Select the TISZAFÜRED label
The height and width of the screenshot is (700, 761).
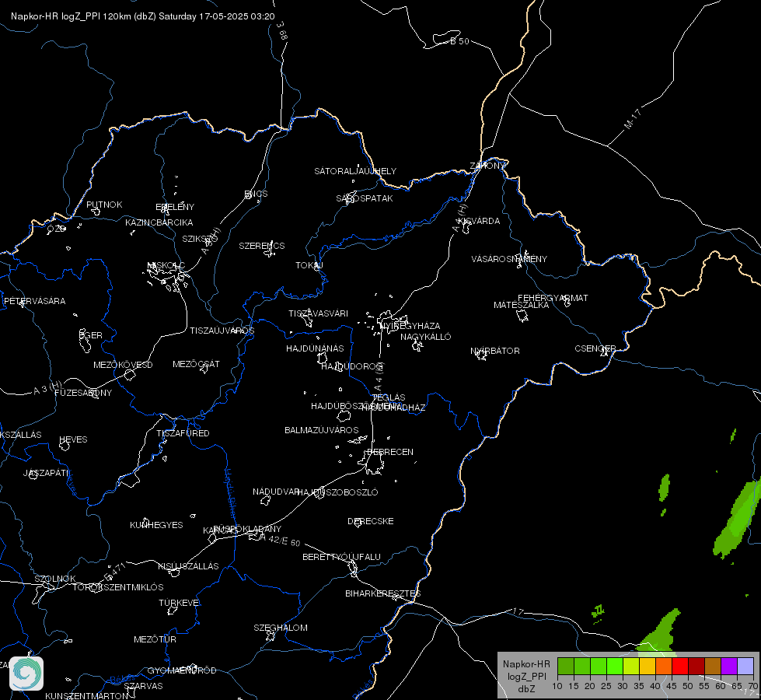tap(183, 432)
